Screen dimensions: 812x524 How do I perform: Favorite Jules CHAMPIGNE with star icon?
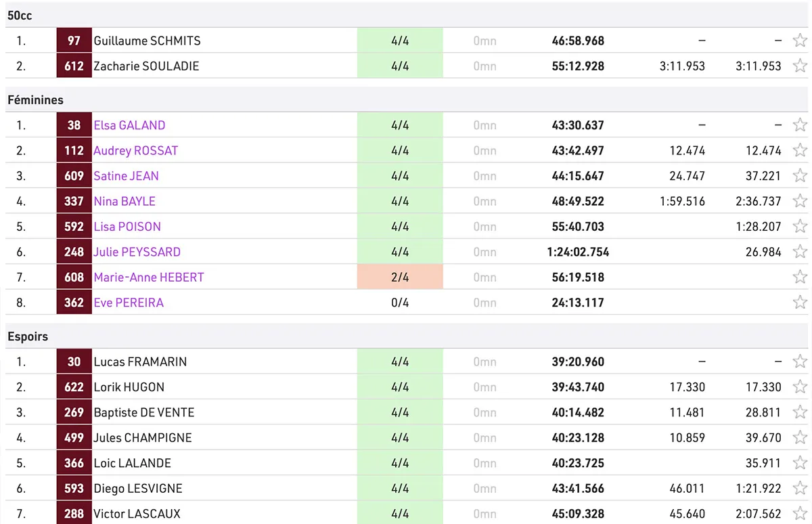(800, 438)
